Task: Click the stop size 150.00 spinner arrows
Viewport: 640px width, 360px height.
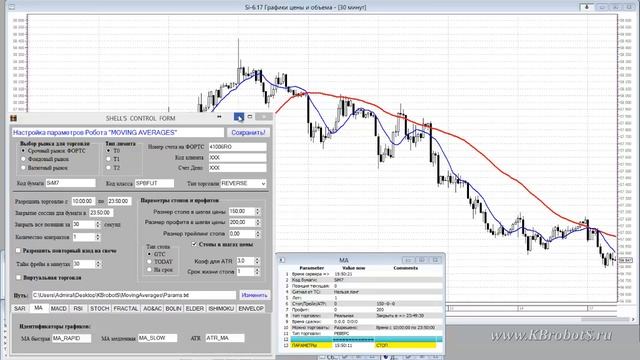Action: click(258, 211)
